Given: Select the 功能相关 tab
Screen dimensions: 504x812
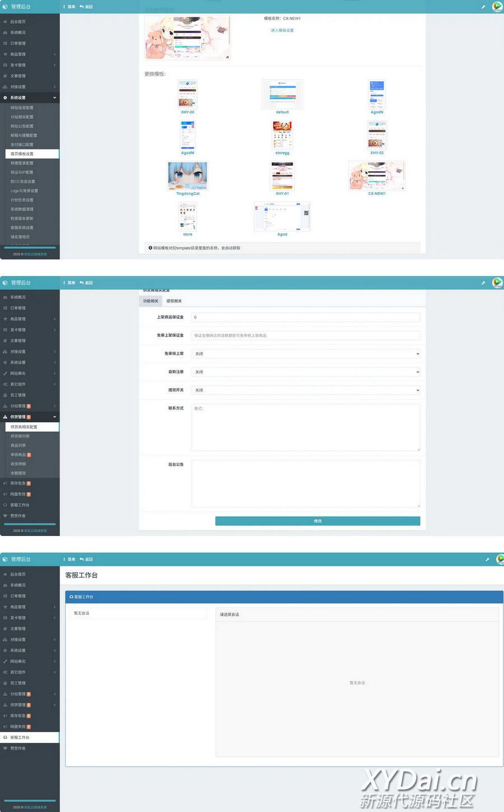Looking at the screenshot, I should tap(151, 301).
